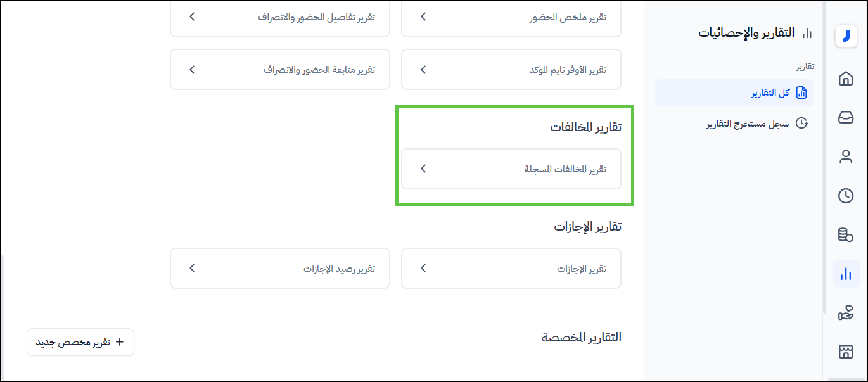Click the sidebar vertical scrollbar

824,158
